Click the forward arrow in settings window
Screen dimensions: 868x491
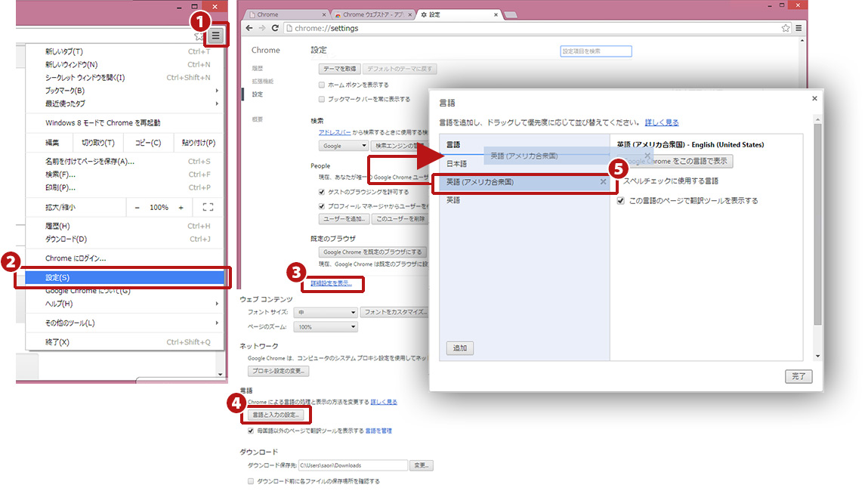click(x=262, y=28)
